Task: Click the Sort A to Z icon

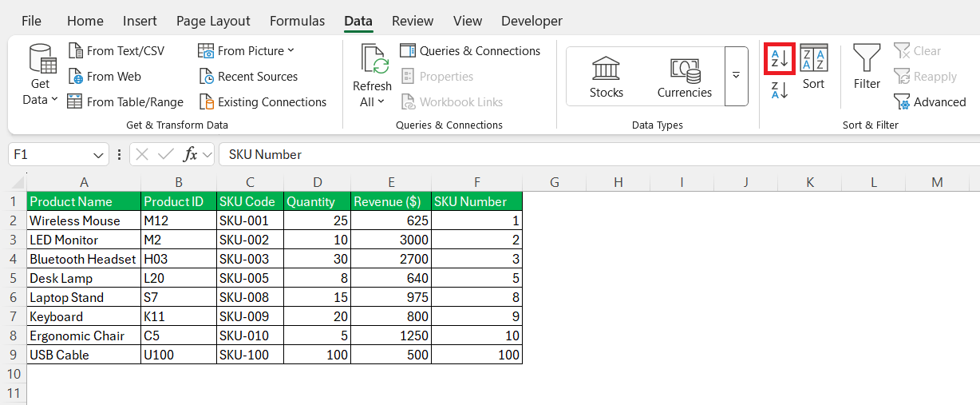Action: 779,58
